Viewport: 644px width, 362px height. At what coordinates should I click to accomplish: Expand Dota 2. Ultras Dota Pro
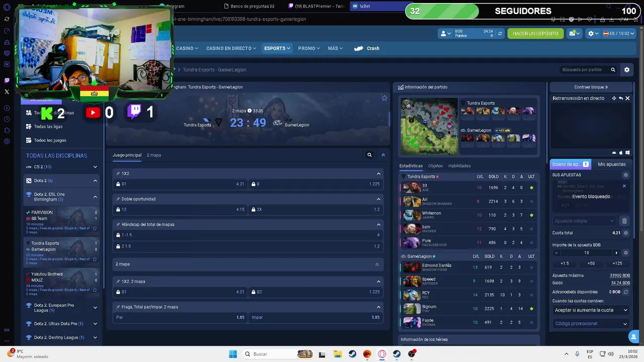[95, 324]
